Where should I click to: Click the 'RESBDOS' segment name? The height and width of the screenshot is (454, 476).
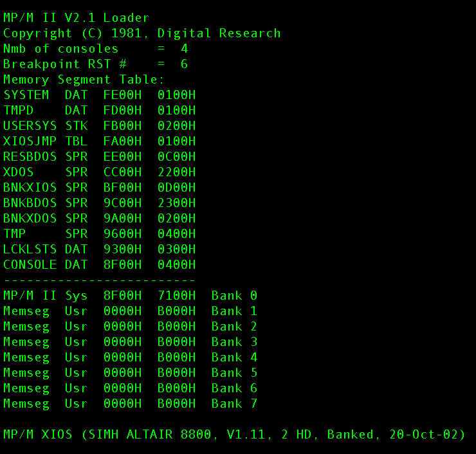click(30, 157)
